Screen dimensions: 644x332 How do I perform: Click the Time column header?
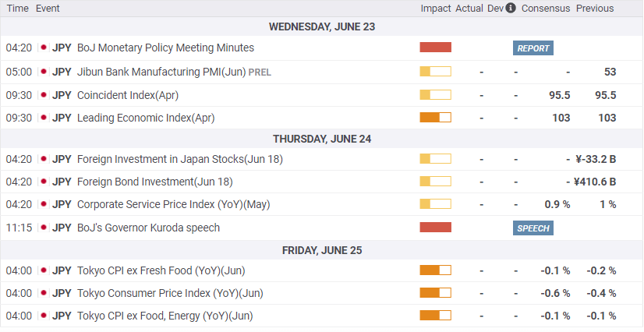pyautogui.click(x=17, y=9)
